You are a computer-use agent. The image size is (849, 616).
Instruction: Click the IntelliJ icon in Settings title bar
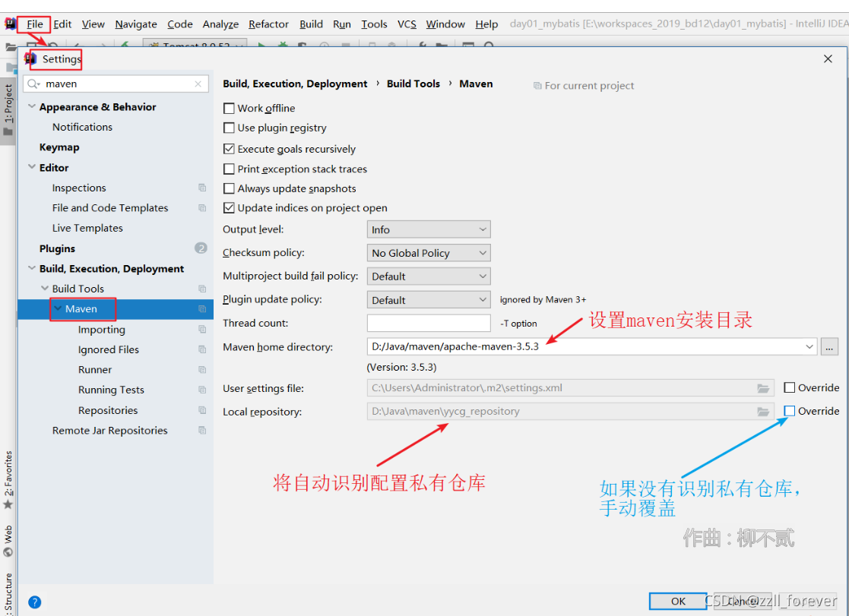30,58
